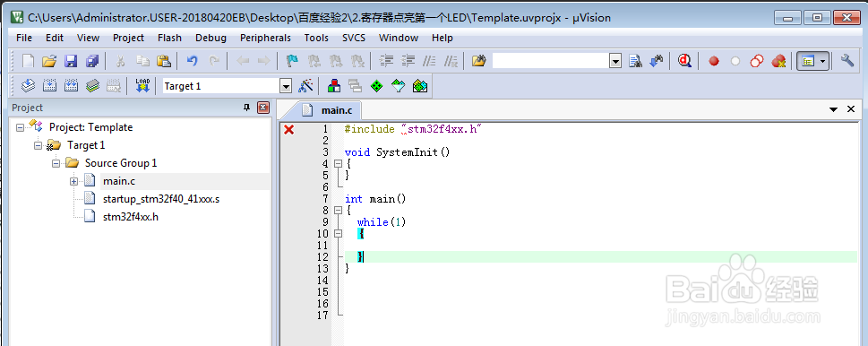
Task: Open the Edit menu
Action: (x=55, y=38)
